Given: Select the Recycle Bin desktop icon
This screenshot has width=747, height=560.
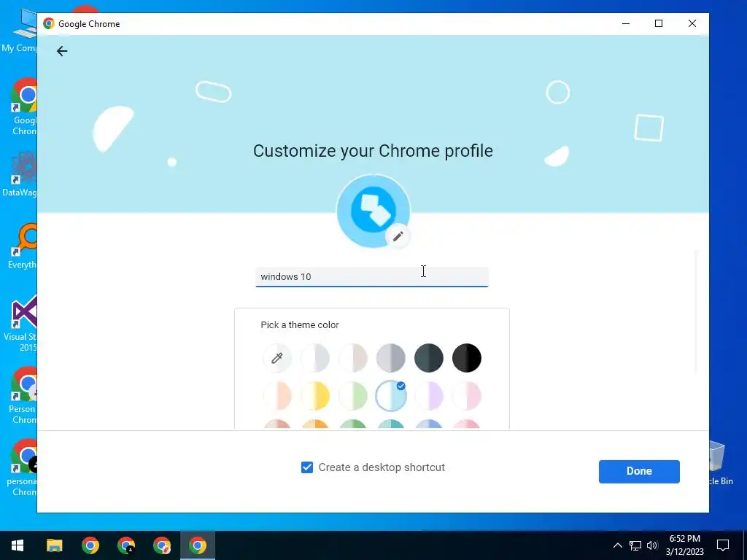Looking at the screenshot, I should [x=720, y=463].
